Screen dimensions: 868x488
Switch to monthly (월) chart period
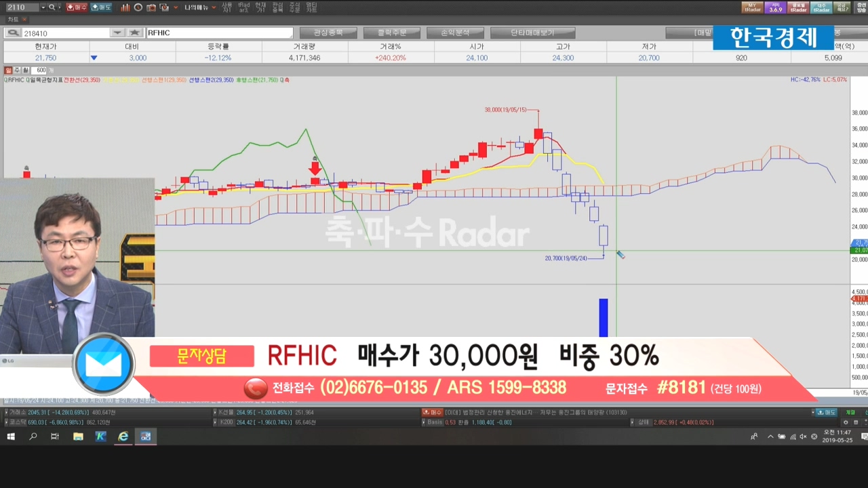(x=25, y=70)
